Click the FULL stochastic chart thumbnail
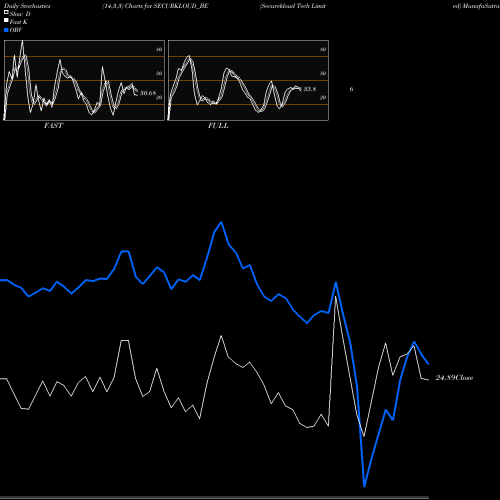 click(248, 80)
